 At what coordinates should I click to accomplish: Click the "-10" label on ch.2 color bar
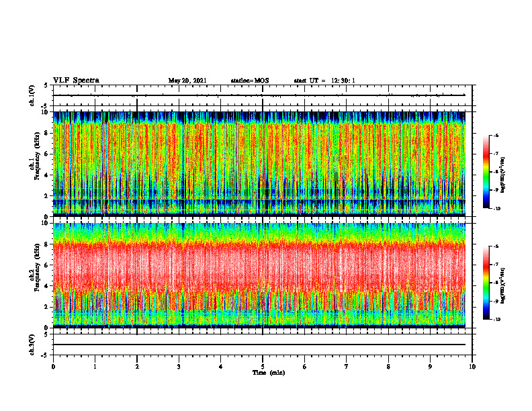click(x=496, y=320)
